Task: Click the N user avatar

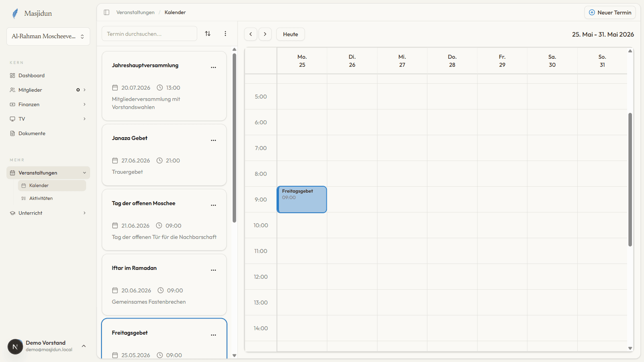Action: (15, 346)
